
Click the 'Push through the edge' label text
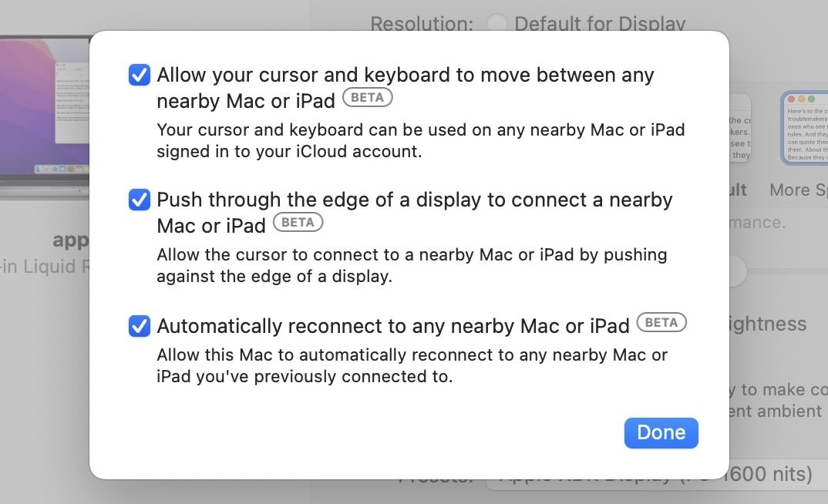point(414,200)
